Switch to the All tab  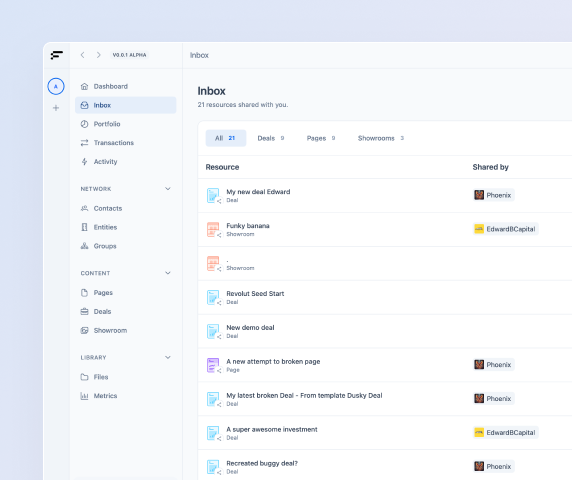226,138
